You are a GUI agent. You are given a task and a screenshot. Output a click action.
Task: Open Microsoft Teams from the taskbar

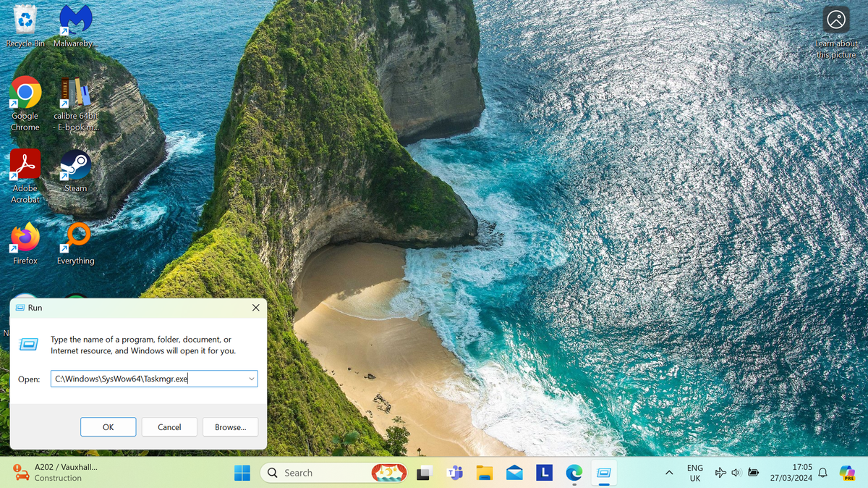click(456, 472)
